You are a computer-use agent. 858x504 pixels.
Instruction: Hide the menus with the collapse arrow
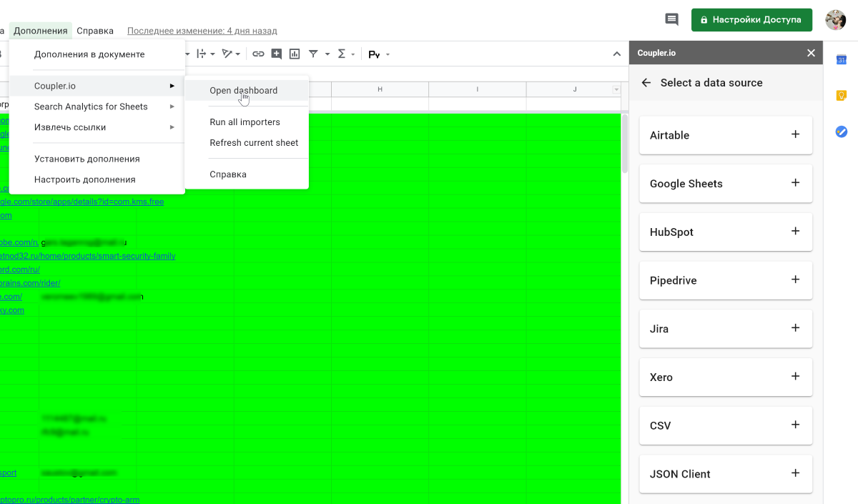pyautogui.click(x=617, y=54)
